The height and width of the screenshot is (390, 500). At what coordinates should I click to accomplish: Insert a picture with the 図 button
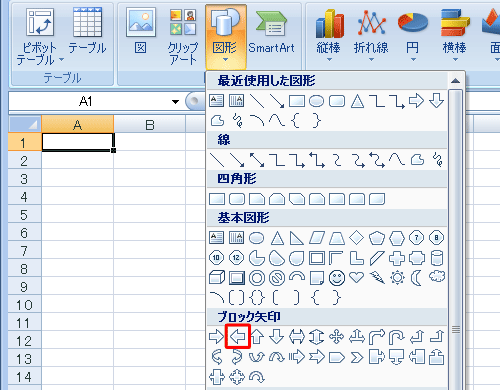click(141, 31)
